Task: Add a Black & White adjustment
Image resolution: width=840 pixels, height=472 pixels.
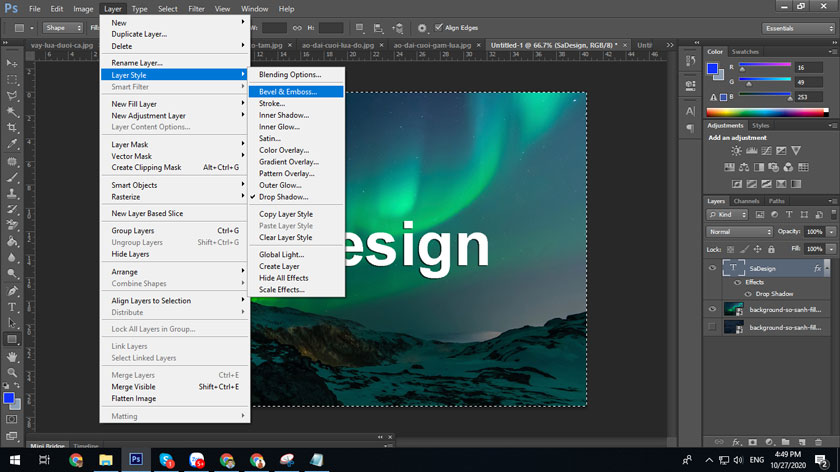Action: coord(759,167)
